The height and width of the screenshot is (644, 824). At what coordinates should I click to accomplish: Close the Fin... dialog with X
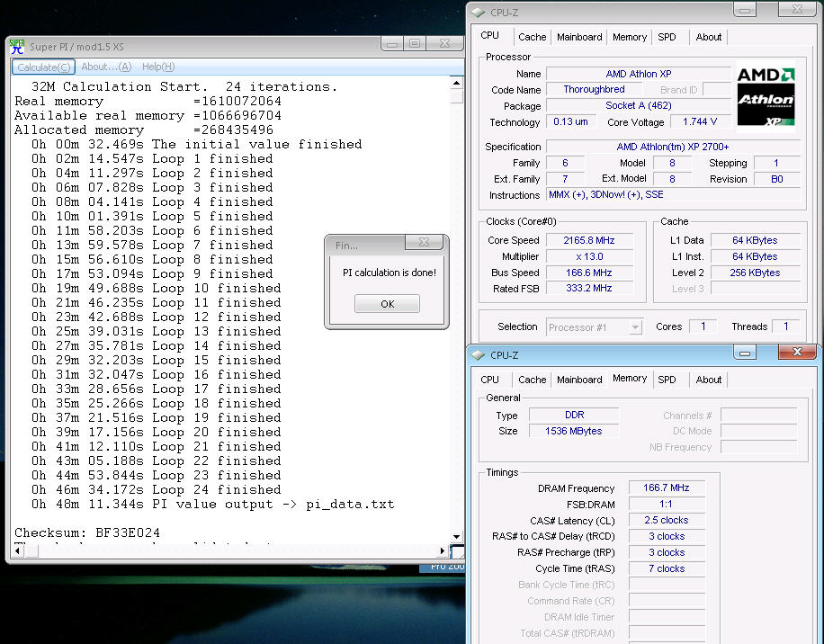424,242
